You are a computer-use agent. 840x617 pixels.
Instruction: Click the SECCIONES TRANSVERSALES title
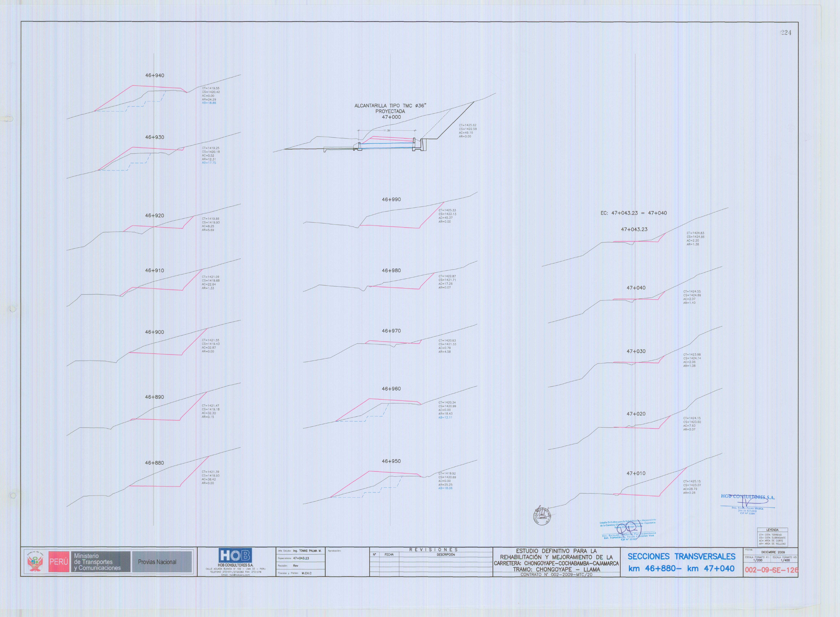(681, 556)
